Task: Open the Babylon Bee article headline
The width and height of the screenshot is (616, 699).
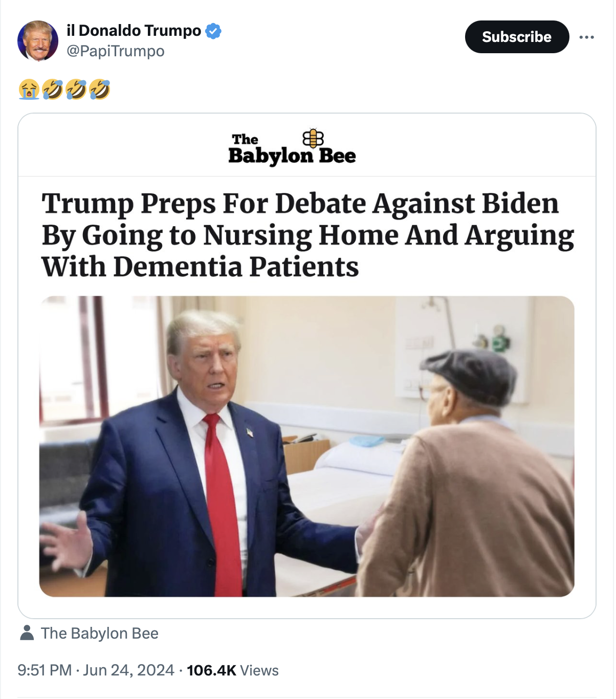Action: click(307, 235)
